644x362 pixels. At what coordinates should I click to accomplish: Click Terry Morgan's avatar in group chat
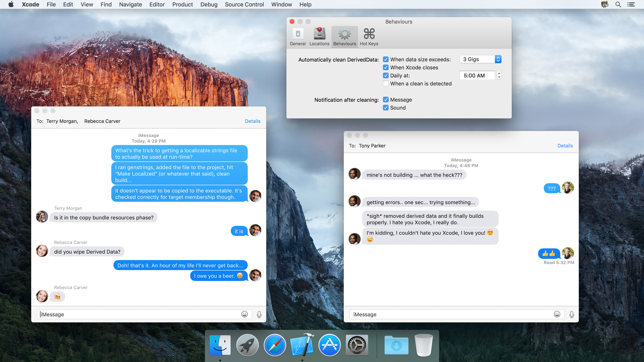[42, 217]
